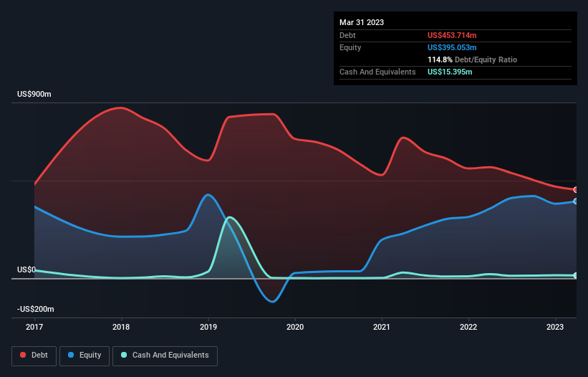The height and width of the screenshot is (377, 588).
Task: Click the 2022 x-axis label
Action: point(468,327)
